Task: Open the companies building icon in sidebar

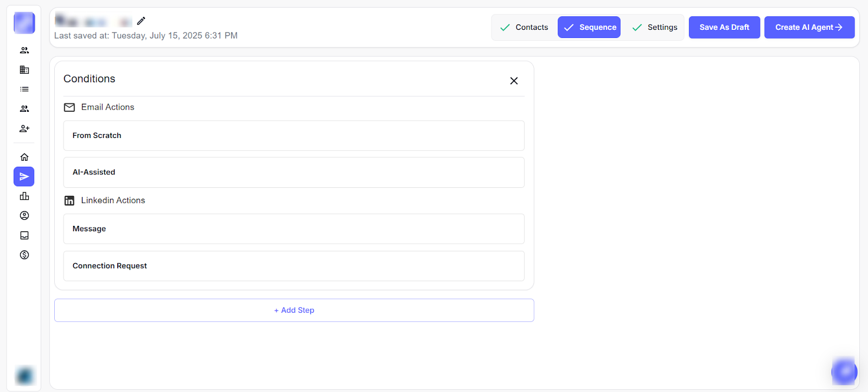Action: (x=24, y=69)
